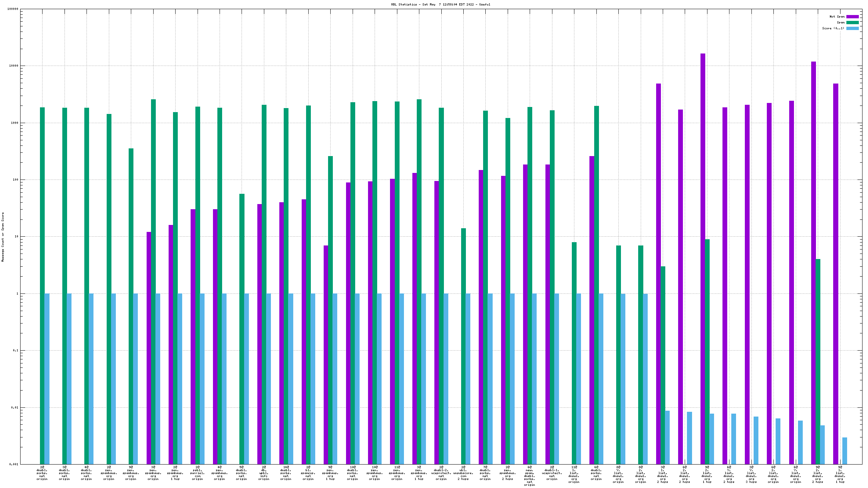
Task: Click the 'psbl.surriel.com origin' x-axis label
Action: click(198, 473)
